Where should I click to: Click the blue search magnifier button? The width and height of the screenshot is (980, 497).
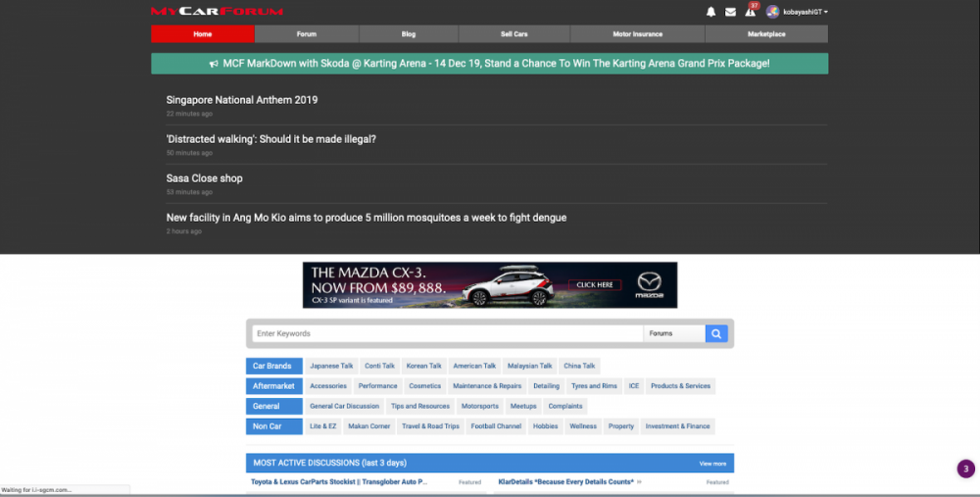[717, 333]
